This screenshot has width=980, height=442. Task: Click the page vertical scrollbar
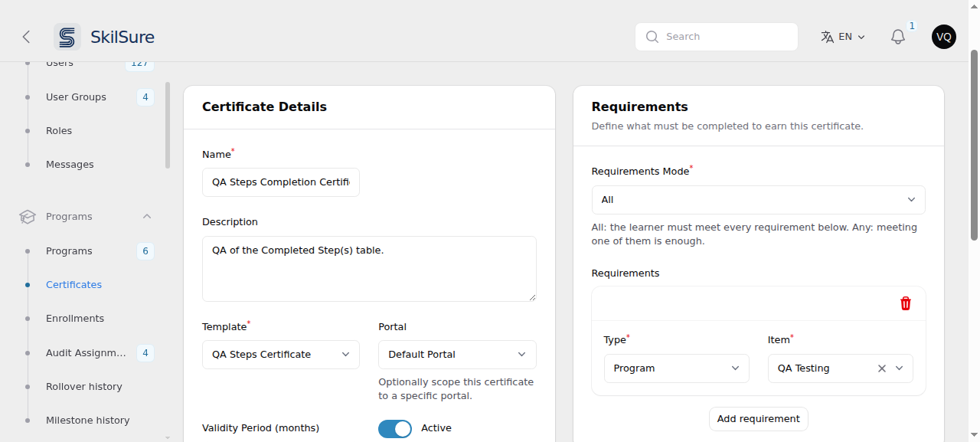[x=974, y=146]
